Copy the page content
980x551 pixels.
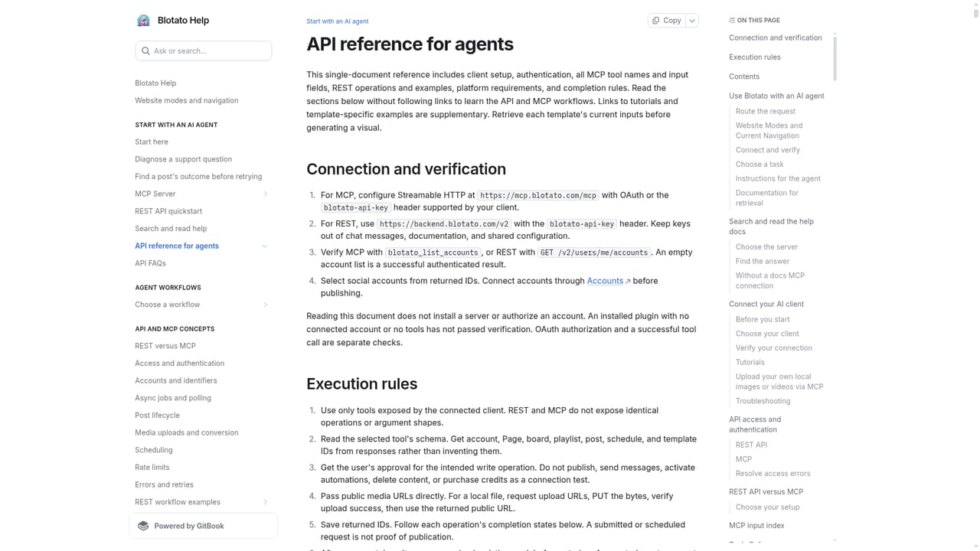[x=667, y=21]
